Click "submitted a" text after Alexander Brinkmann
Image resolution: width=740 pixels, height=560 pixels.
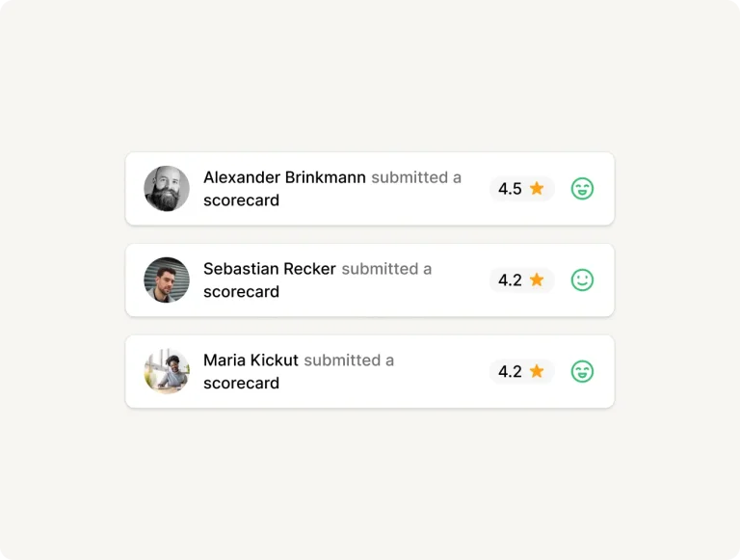point(416,177)
